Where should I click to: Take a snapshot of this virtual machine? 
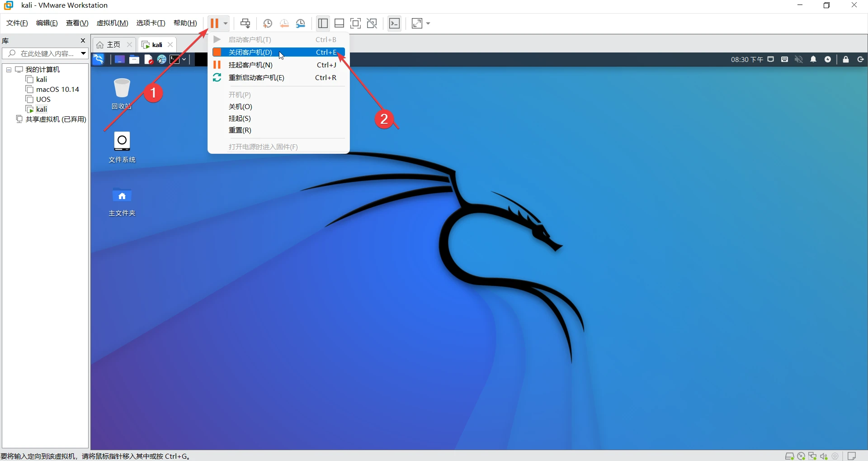[268, 23]
